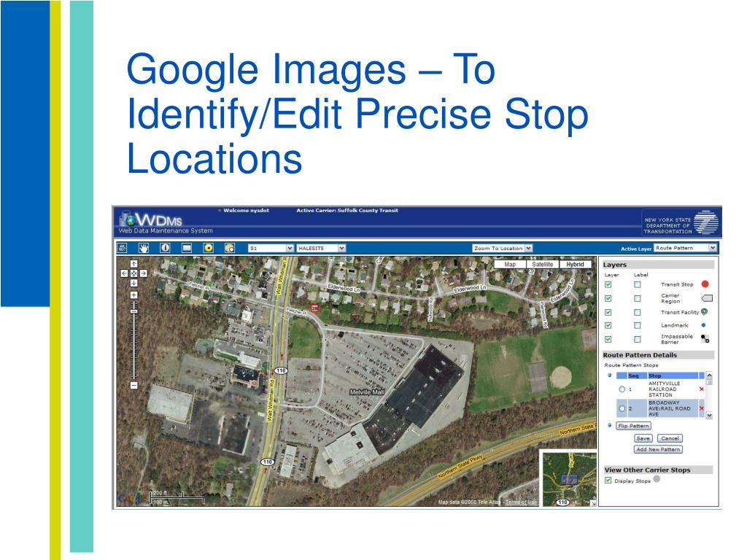
Task: Pan map down with arrow button
Action: [134, 283]
